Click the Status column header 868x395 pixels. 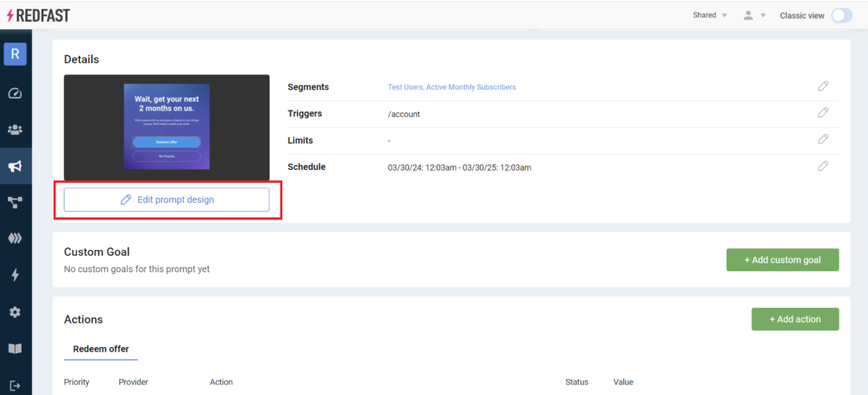pyautogui.click(x=577, y=382)
